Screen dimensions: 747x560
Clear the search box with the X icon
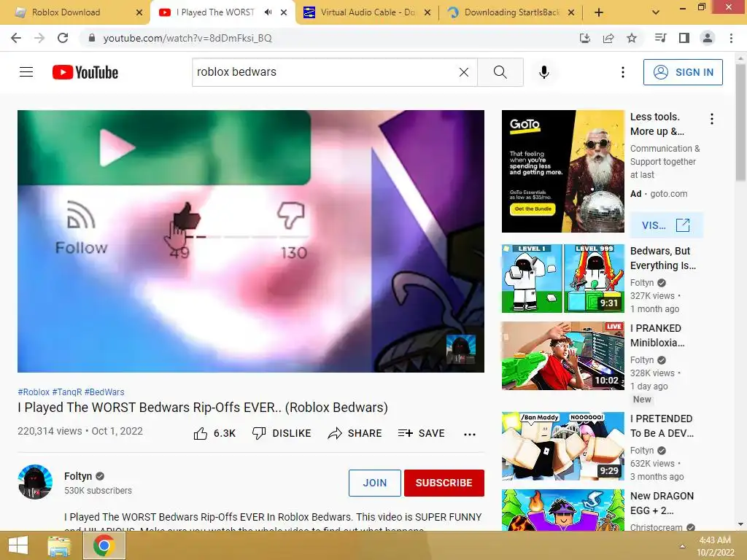pyautogui.click(x=463, y=72)
